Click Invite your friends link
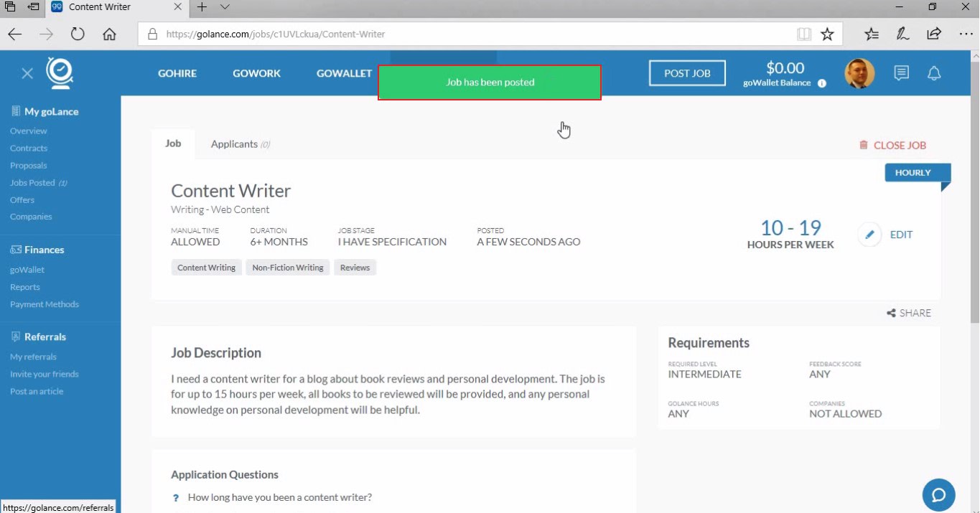This screenshot has width=980, height=513. (x=45, y=374)
